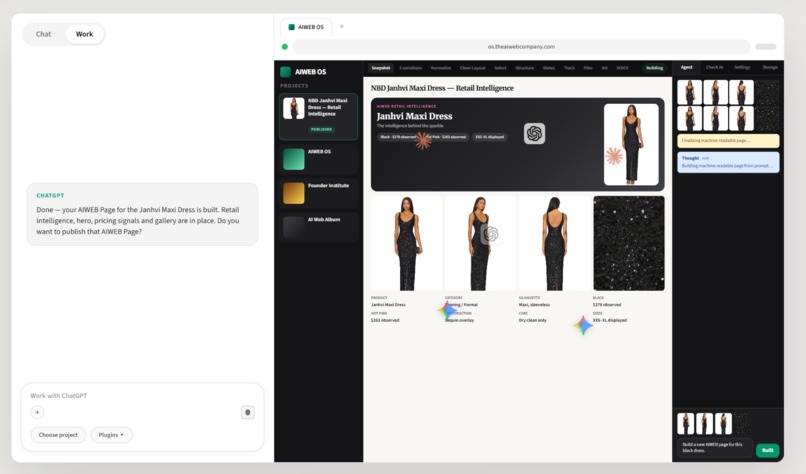Image resolution: width=806 pixels, height=474 pixels.
Task: Click the 'Sequin overlay' construction text
Action: (x=460, y=320)
